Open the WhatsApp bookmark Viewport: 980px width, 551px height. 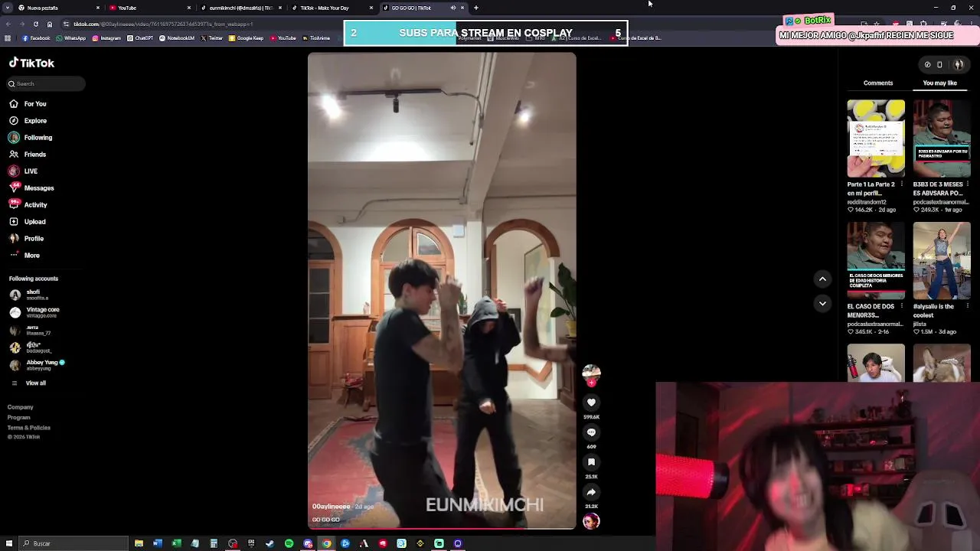click(71, 38)
